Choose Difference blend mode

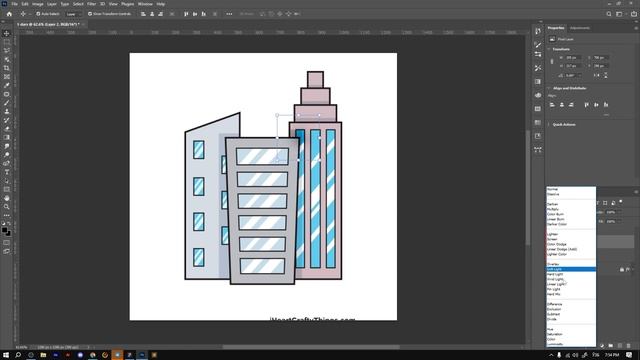(x=571, y=304)
